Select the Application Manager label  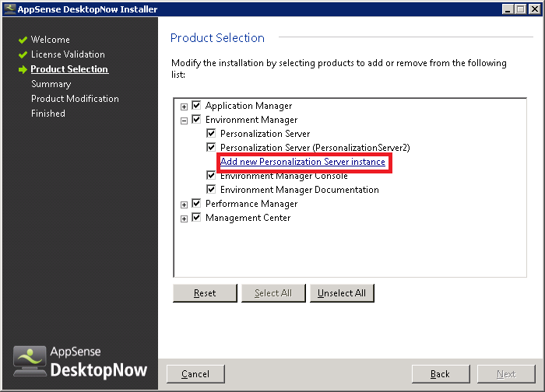click(248, 106)
